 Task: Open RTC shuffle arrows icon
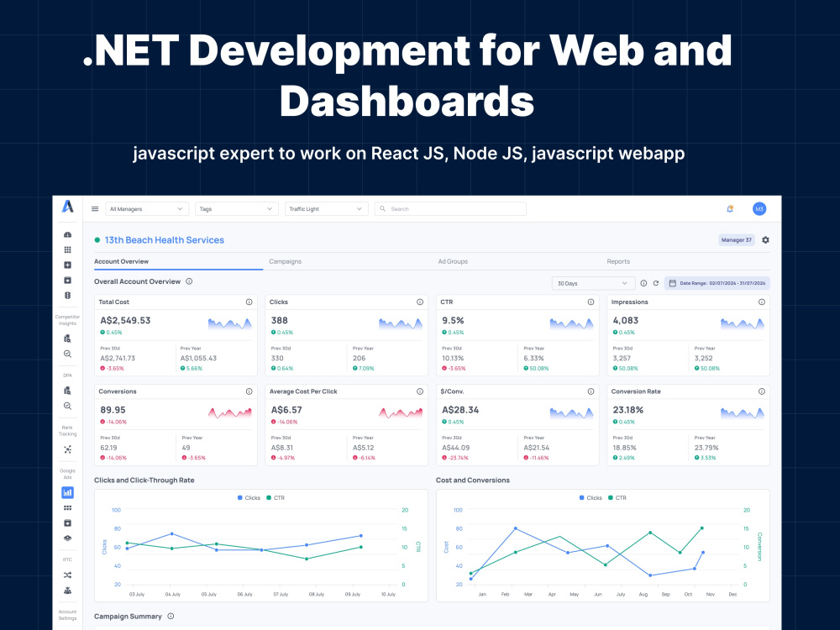click(67, 575)
